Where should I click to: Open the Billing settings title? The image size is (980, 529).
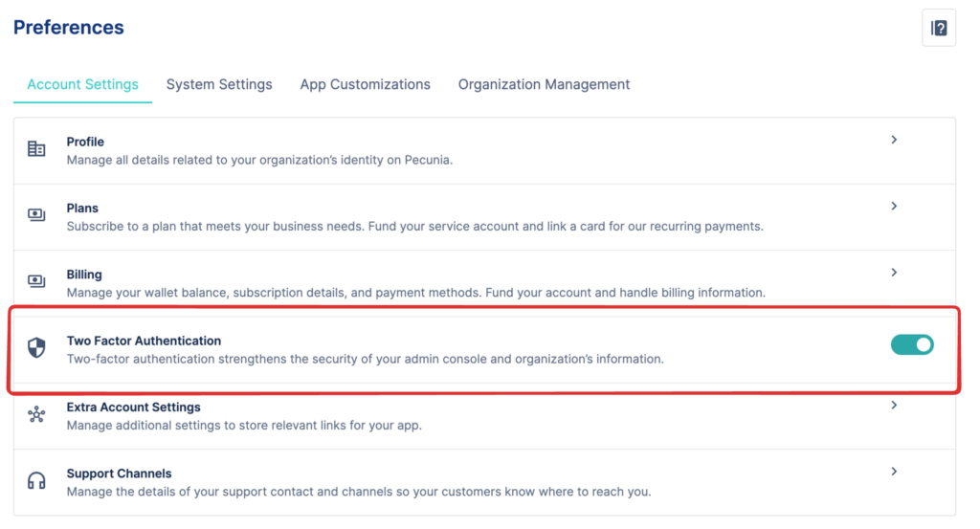coord(84,275)
